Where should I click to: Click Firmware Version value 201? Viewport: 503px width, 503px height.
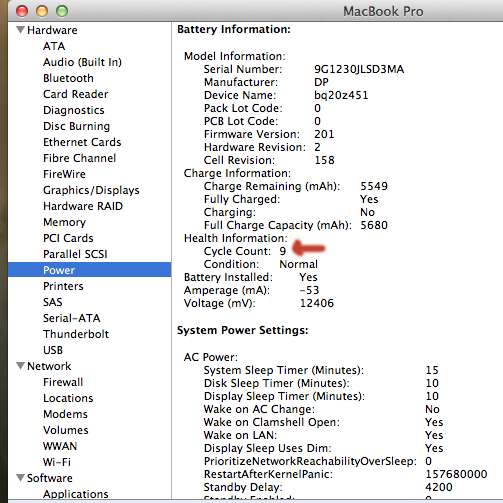tap(324, 134)
